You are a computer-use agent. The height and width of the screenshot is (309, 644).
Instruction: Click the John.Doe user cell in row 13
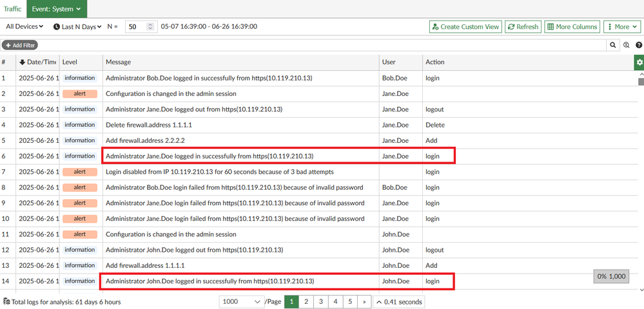(x=396, y=265)
